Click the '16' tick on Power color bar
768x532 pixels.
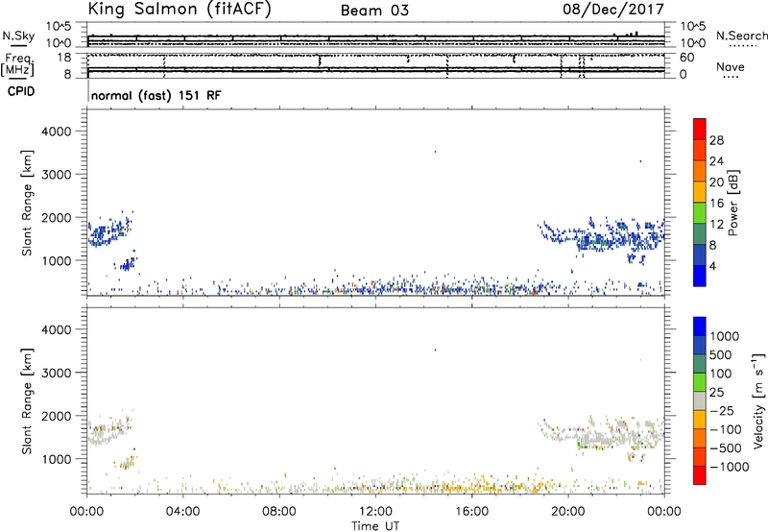(x=716, y=204)
